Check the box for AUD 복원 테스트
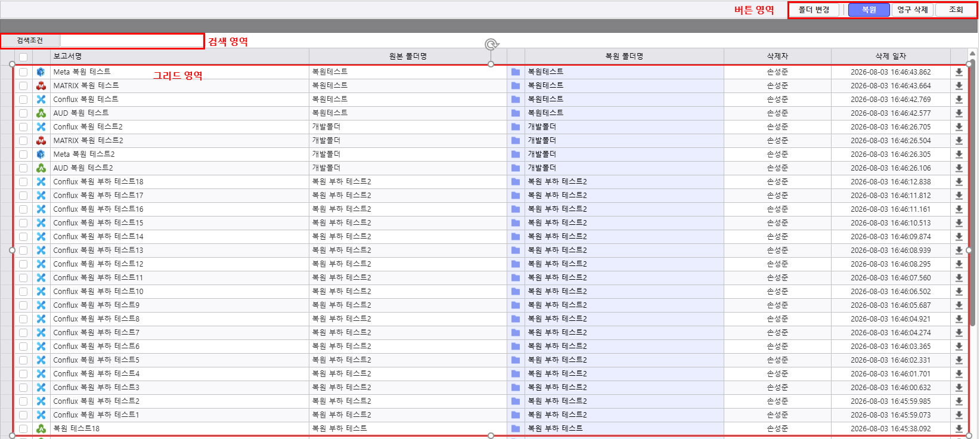 click(x=23, y=113)
